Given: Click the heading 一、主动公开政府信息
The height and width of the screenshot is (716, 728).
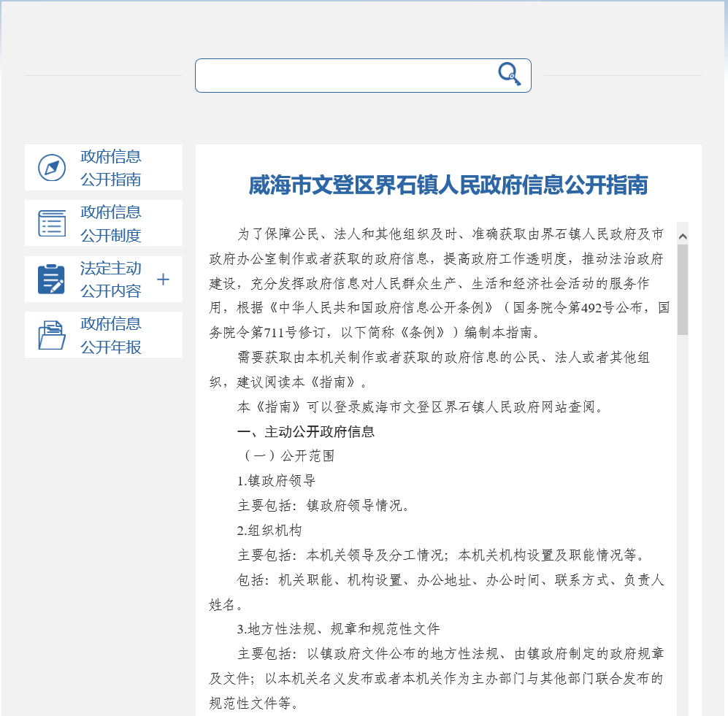Looking at the screenshot, I should point(306,431).
